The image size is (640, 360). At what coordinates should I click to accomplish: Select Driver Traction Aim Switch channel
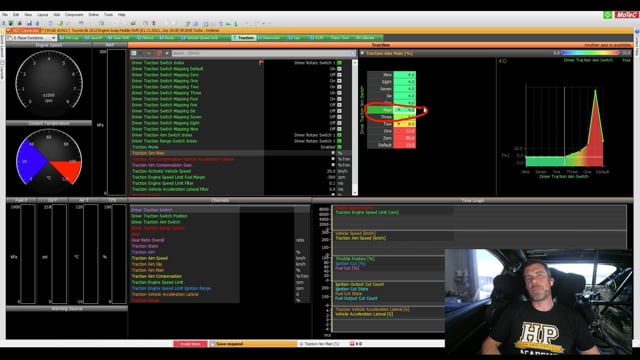click(x=156, y=222)
